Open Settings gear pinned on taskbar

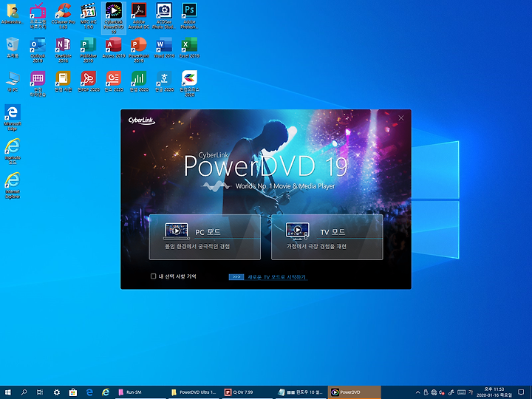click(57, 392)
